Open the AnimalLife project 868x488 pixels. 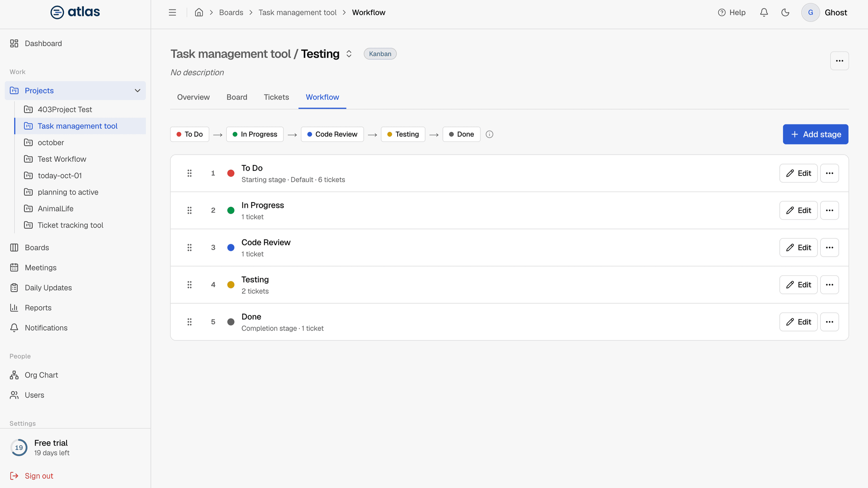pyautogui.click(x=81, y=208)
